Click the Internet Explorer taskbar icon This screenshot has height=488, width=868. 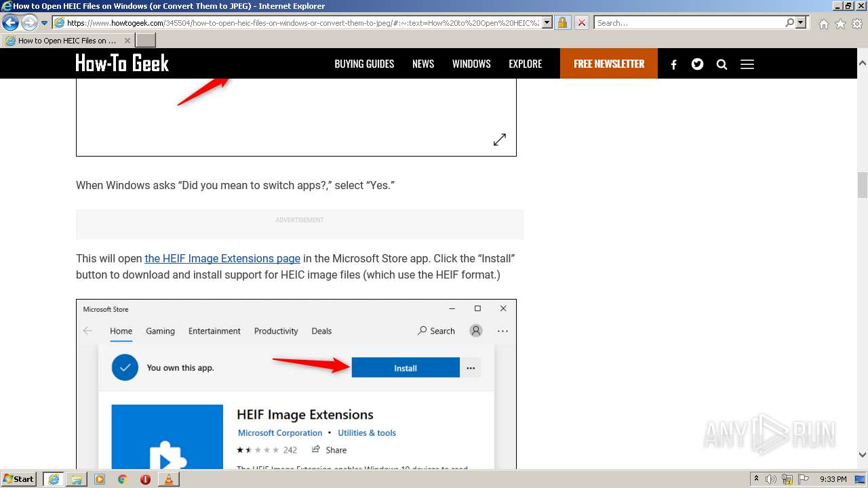point(54,479)
